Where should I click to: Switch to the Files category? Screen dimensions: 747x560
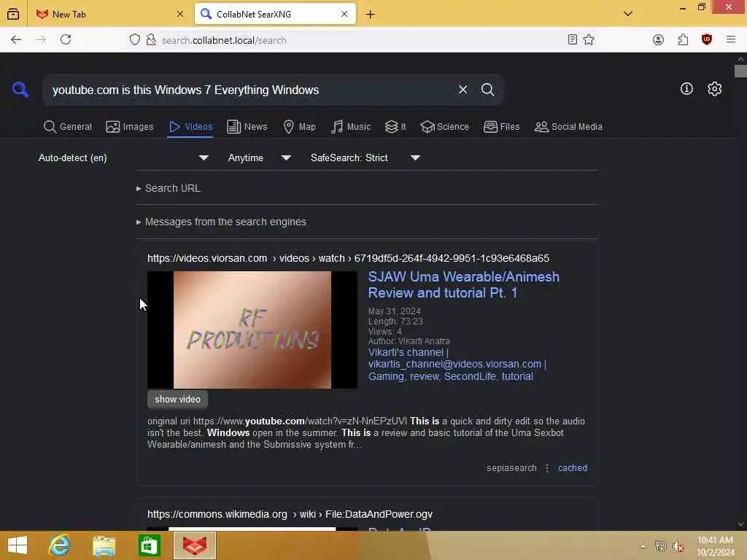coord(502,127)
